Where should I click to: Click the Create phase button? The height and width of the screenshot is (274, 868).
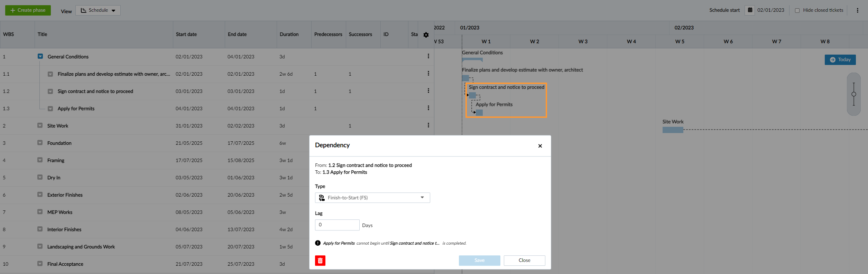coord(28,10)
